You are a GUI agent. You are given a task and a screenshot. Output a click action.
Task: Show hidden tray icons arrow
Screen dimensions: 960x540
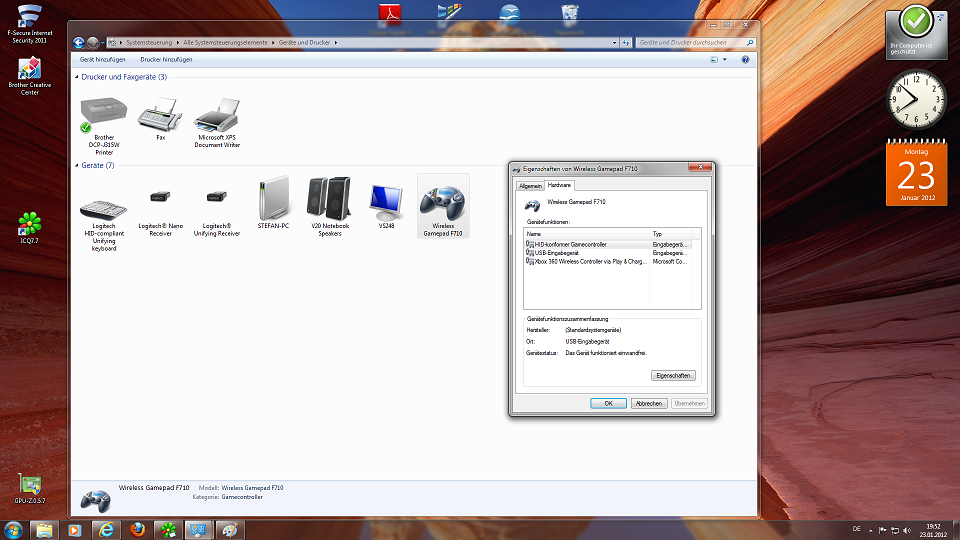pyautogui.click(x=870, y=530)
